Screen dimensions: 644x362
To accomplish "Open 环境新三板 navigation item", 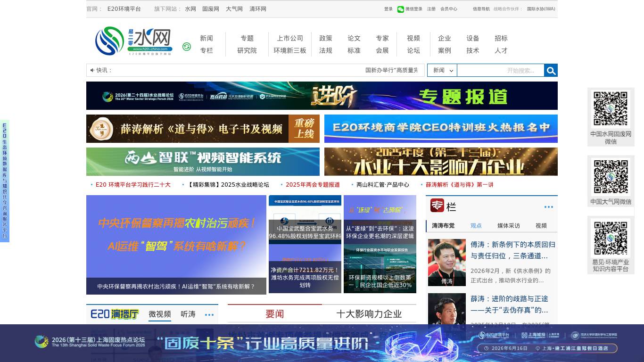I will (x=290, y=50).
